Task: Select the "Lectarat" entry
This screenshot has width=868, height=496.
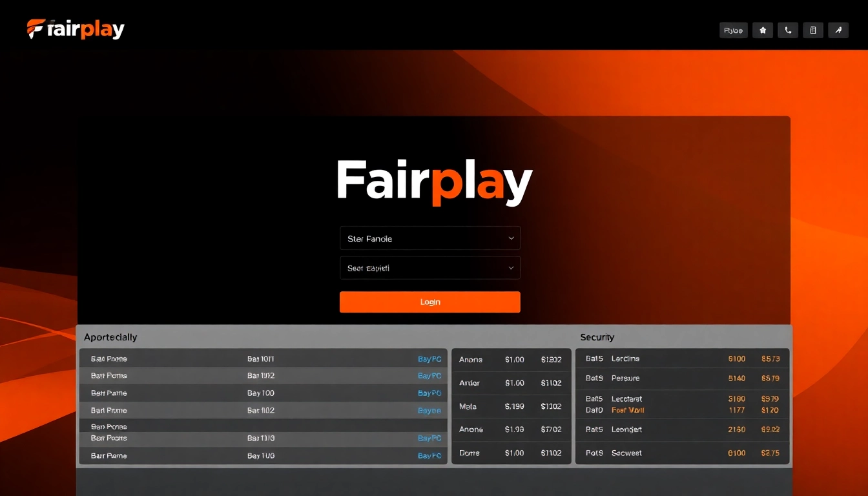Action: [x=626, y=399]
